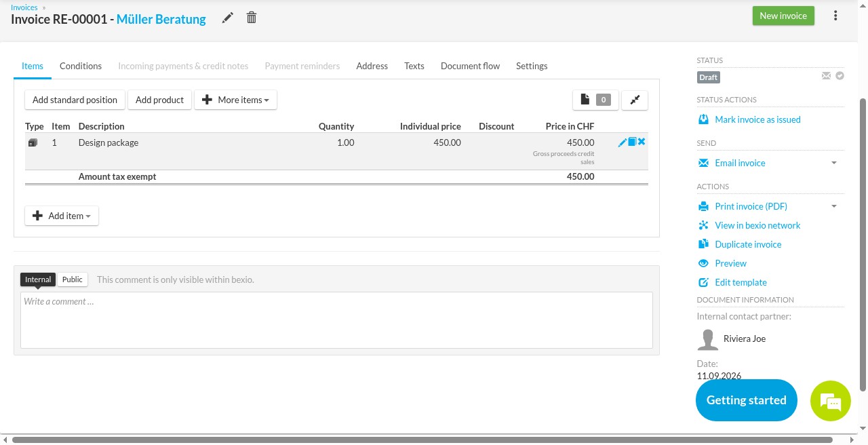The height and width of the screenshot is (445, 868).
Task: Click the pencil icon beside the invoice title
Action: (228, 18)
